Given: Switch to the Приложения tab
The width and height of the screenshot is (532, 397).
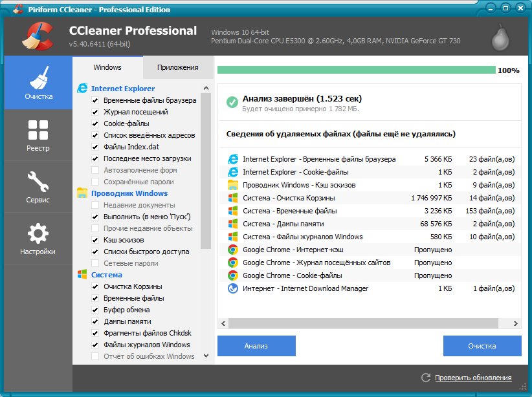Looking at the screenshot, I should pos(178,67).
